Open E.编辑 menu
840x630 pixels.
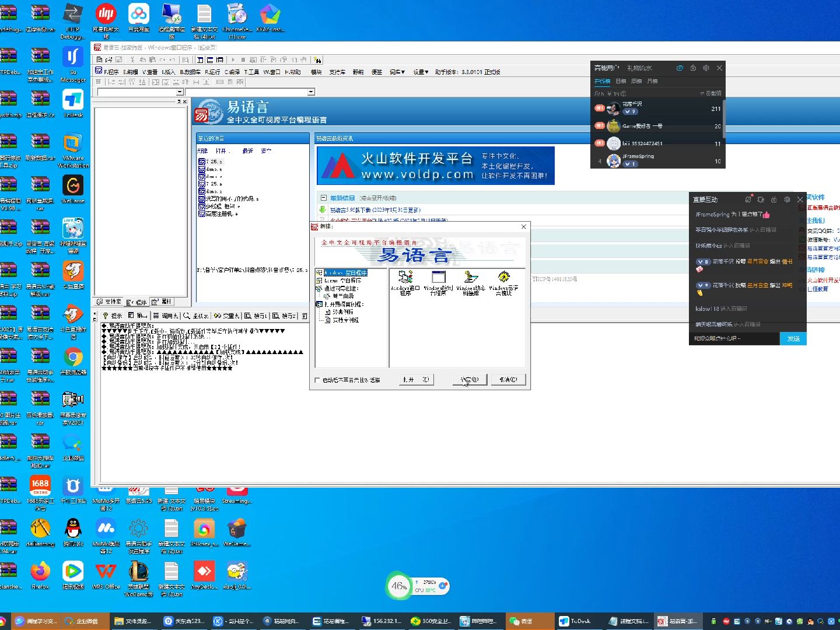(x=130, y=72)
